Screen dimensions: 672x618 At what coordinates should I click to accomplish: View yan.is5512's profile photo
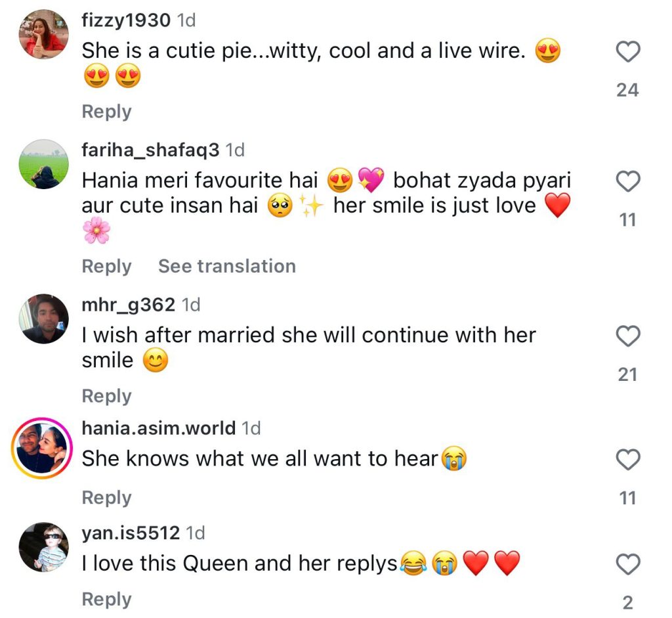click(44, 548)
